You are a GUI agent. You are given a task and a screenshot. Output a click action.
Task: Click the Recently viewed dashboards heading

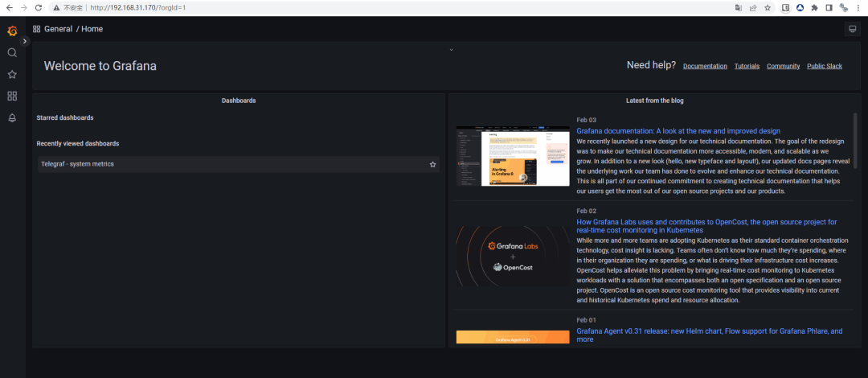77,143
